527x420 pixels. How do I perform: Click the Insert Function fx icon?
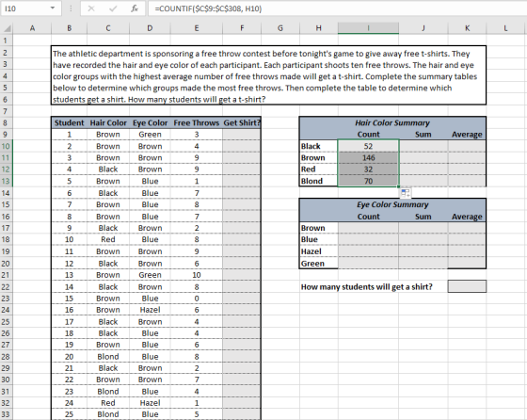[135, 8]
